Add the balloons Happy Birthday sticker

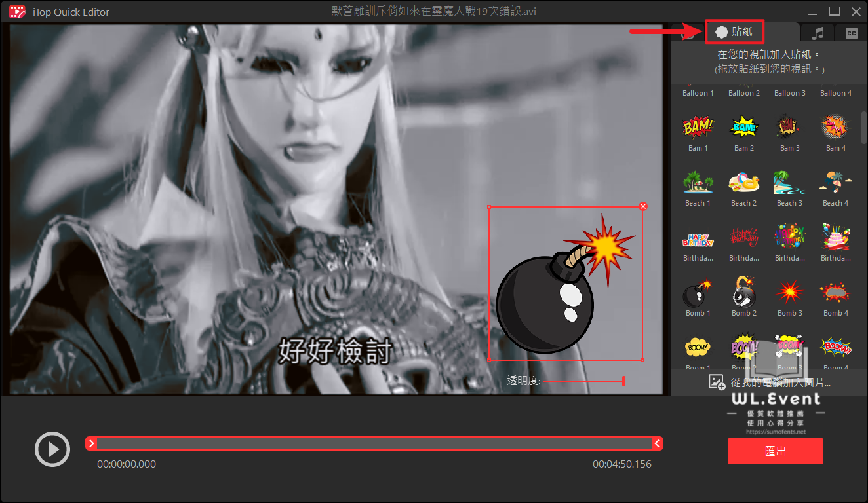tap(789, 237)
